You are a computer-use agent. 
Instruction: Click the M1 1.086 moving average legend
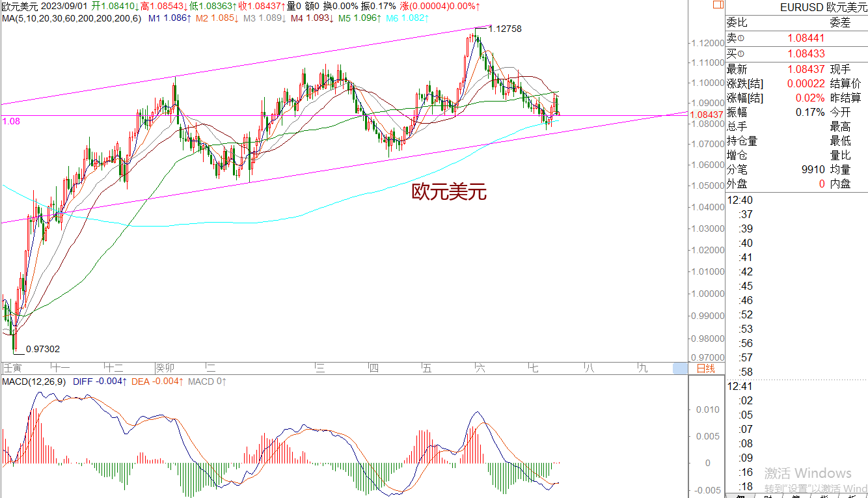click(169, 18)
